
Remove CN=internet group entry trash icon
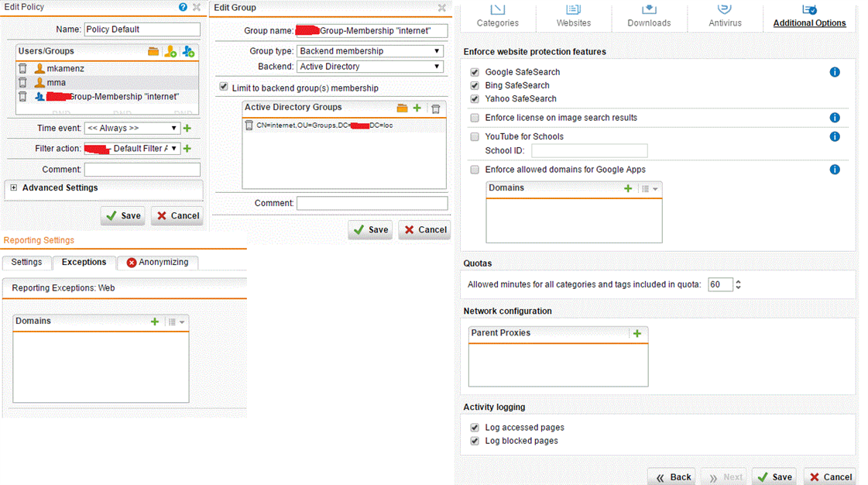249,126
